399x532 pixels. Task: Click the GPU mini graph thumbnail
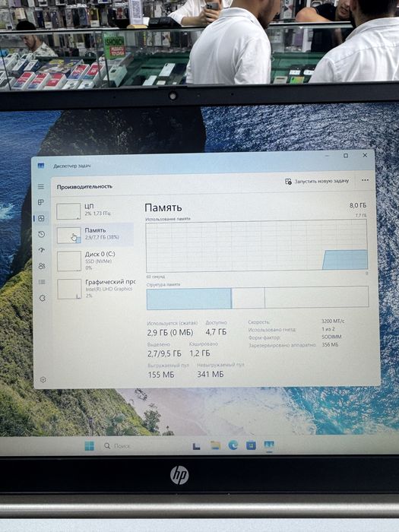pos(70,289)
